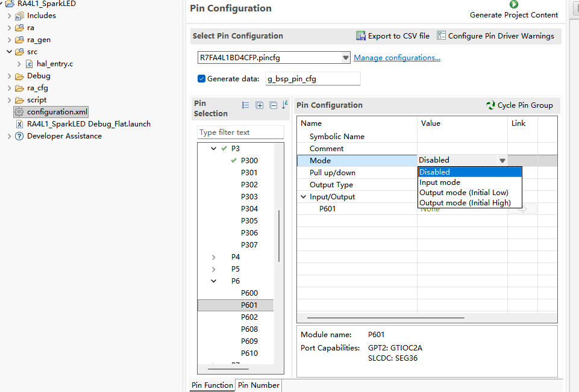Open configuration.xml in the project tree

tap(57, 112)
